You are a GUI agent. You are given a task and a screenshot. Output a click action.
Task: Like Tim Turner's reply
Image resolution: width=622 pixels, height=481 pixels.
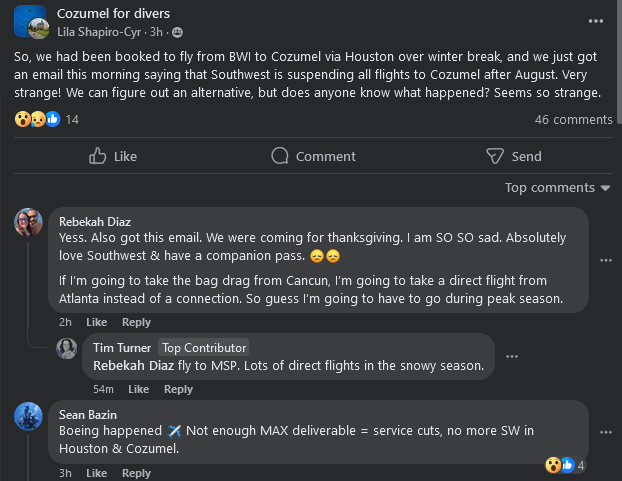pyautogui.click(x=138, y=389)
